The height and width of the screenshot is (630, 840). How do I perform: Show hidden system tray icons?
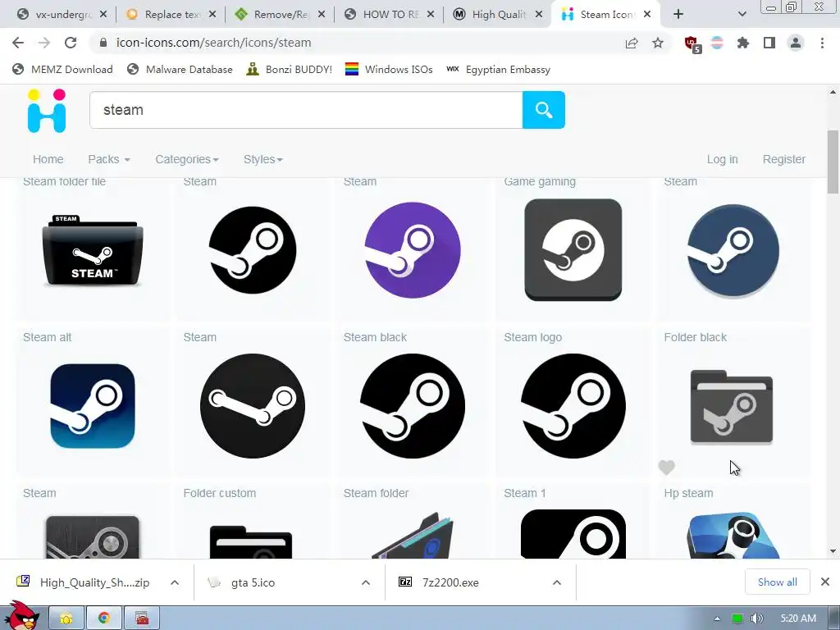[717, 619]
